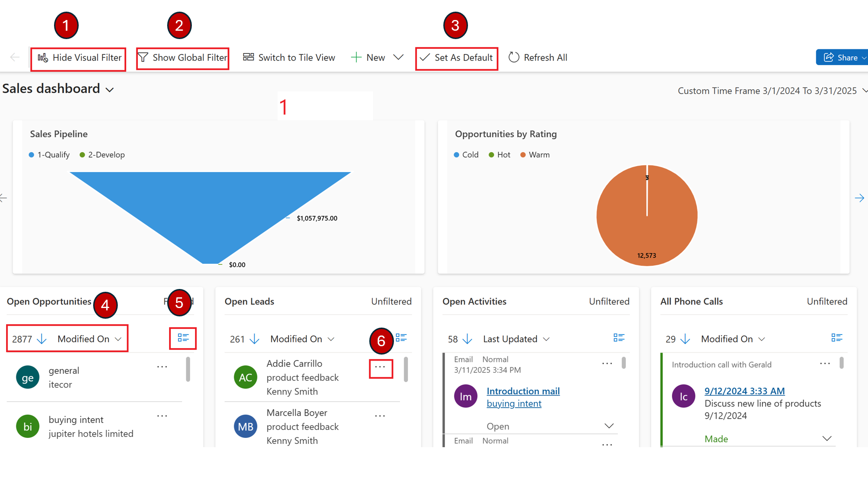Screen dimensions: 868x483
Task: Click the Refresh All icon
Action: coord(514,57)
